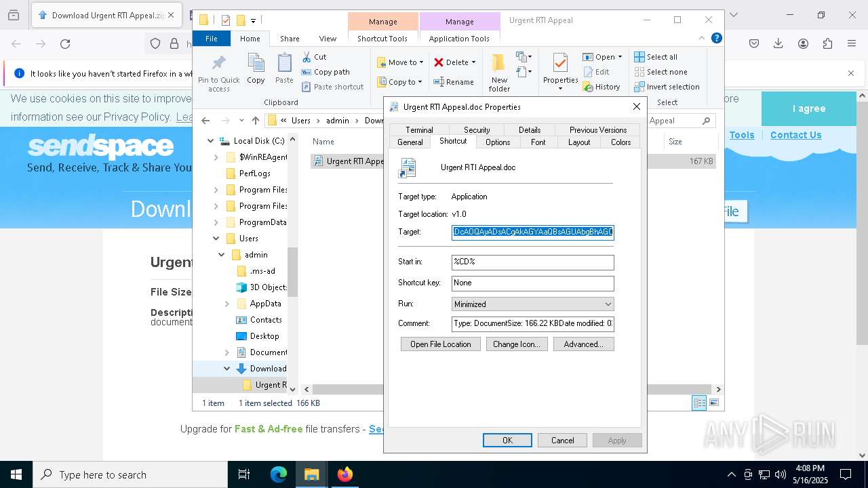Viewport: 868px width, 488px height.
Task: Dismiss the Firefox notification bar
Action: pyautogui.click(x=851, y=73)
